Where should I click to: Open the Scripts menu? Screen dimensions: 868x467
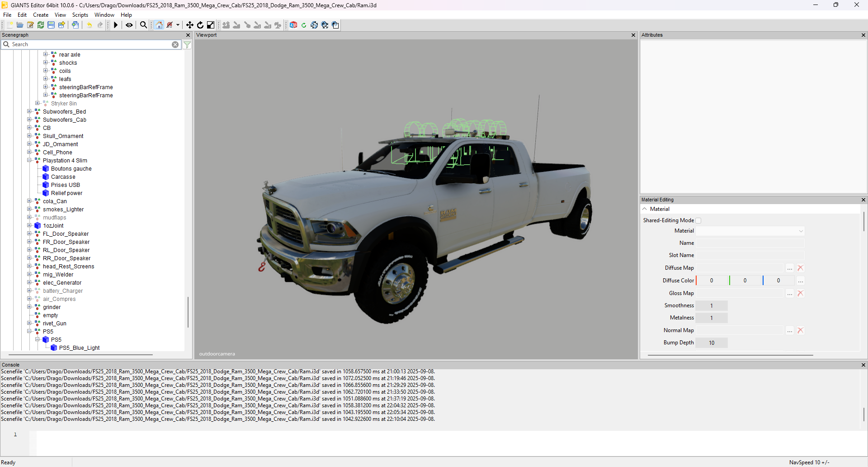click(x=80, y=15)
